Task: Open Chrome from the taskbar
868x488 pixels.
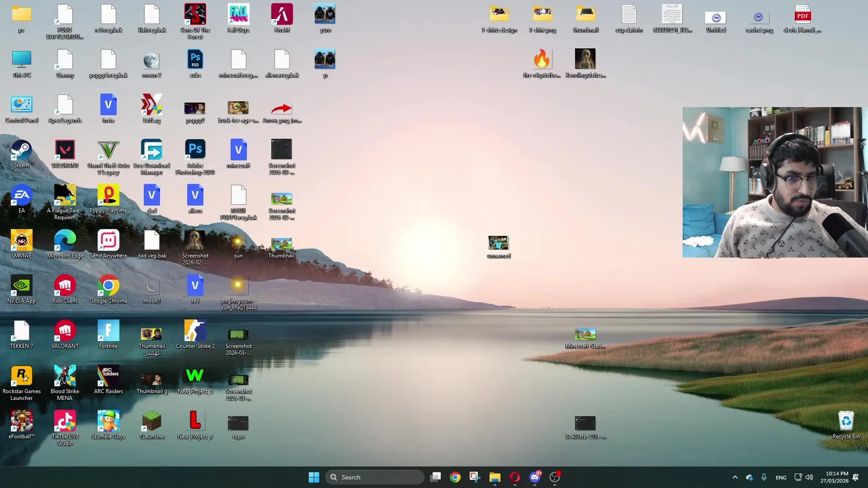Action: (455, 477)
